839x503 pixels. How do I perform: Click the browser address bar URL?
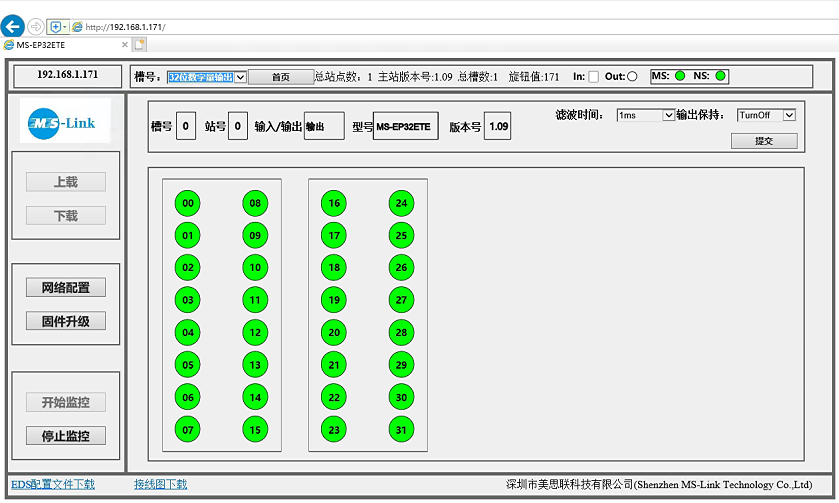click(125, 27)
